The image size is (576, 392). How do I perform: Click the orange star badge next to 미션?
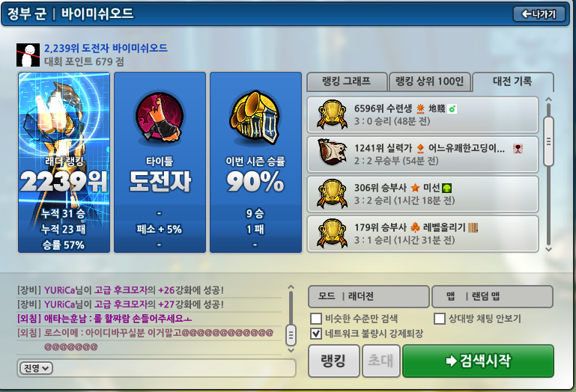[415, 188]
